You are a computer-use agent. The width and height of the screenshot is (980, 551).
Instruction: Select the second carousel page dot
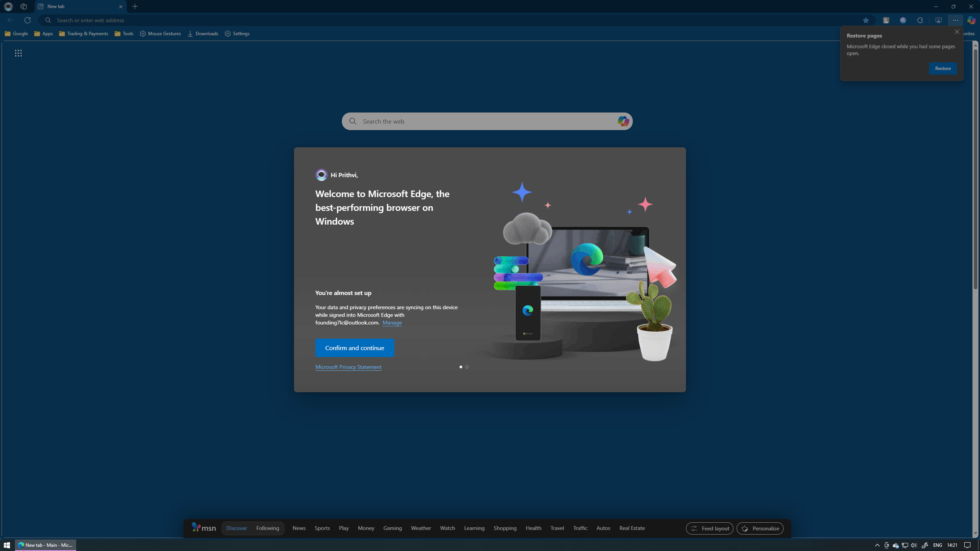pos(467,367)
